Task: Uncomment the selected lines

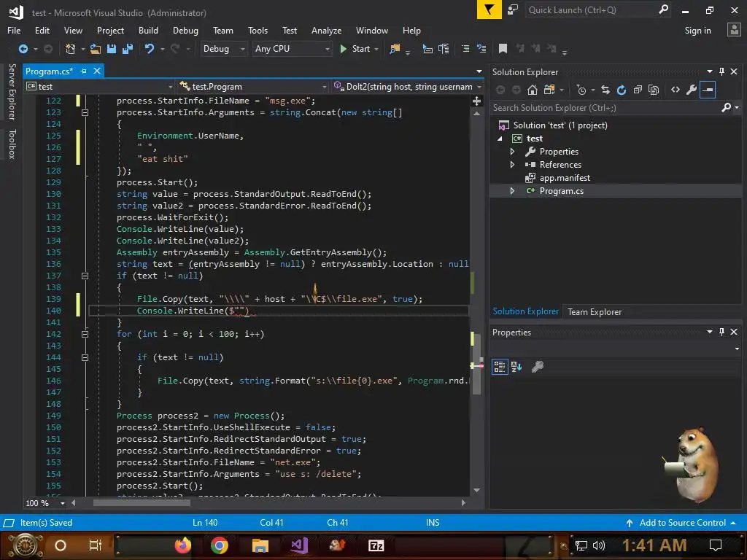Action: pyautogui.click(x=481, y=49)
